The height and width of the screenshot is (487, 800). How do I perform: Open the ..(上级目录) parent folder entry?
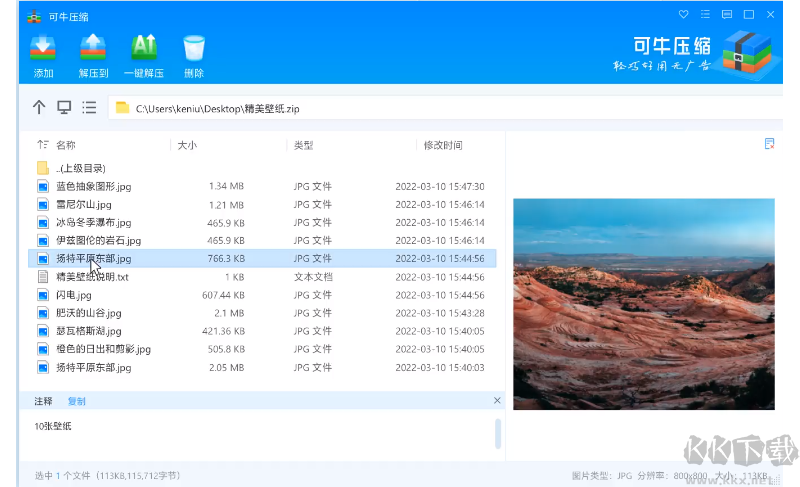(x=81, y=168)
